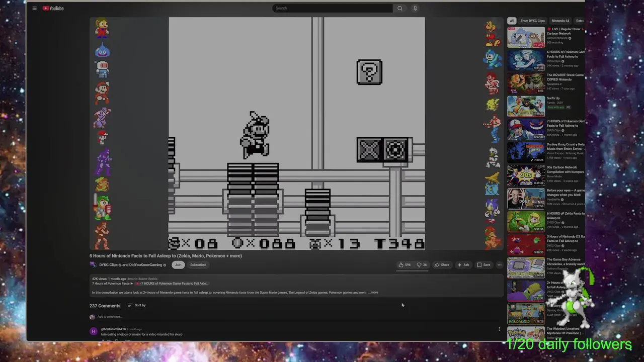Click the Donkey Kong Country Relaxing Music title
Viewport: 644px width, 362px height.
coord(566,147)
